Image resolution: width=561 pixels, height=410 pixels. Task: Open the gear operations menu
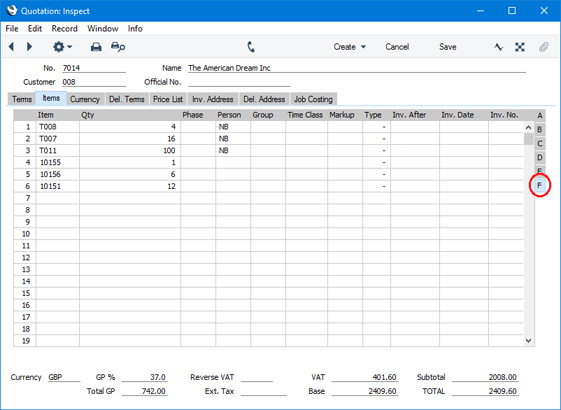62,47
